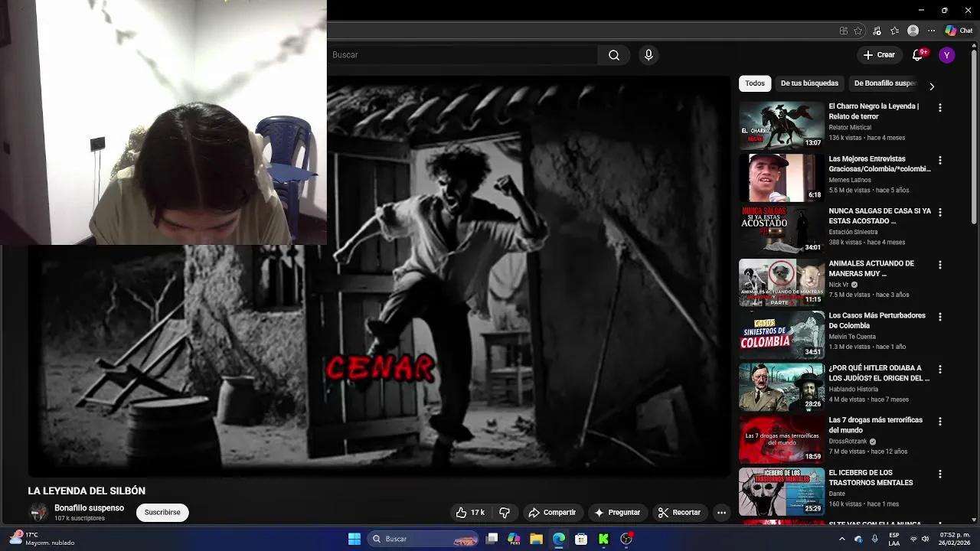The image size is (980, 551).
Task: Click the YouTube Buscar search field
Action: coord(462,55)
